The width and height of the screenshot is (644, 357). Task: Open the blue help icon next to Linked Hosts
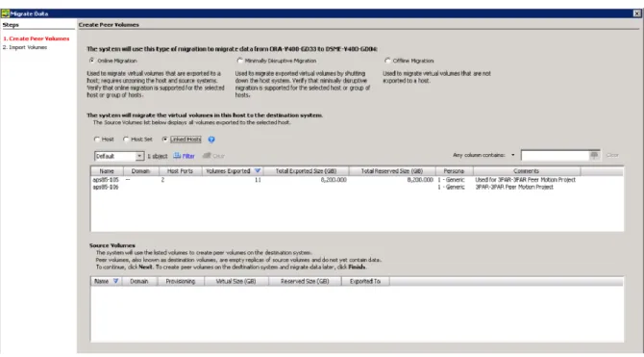tap(211, 140)
